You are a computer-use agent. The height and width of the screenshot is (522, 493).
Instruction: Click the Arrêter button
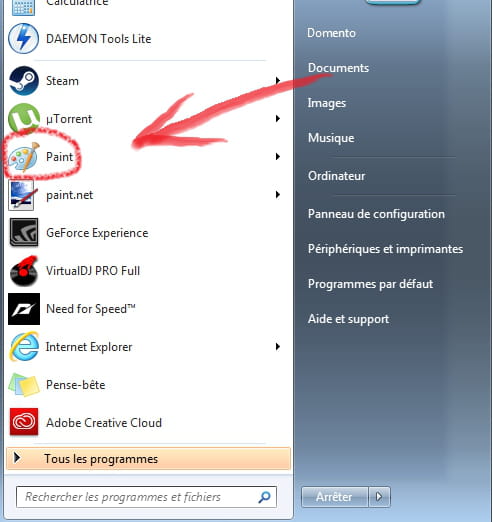(335, 497)
